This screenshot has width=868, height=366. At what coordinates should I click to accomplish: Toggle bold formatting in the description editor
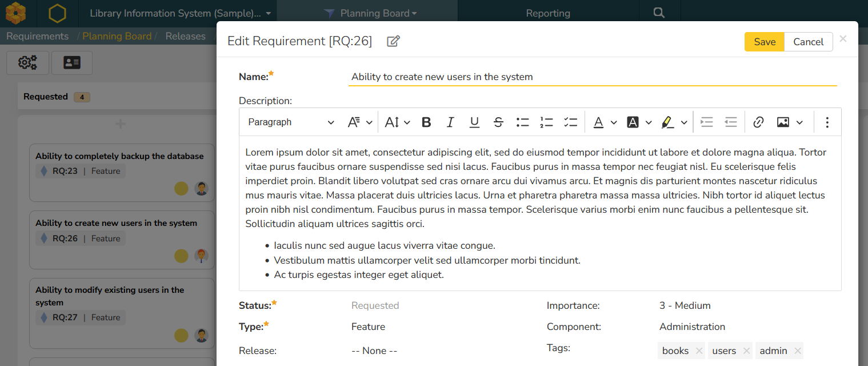point(426,122)
